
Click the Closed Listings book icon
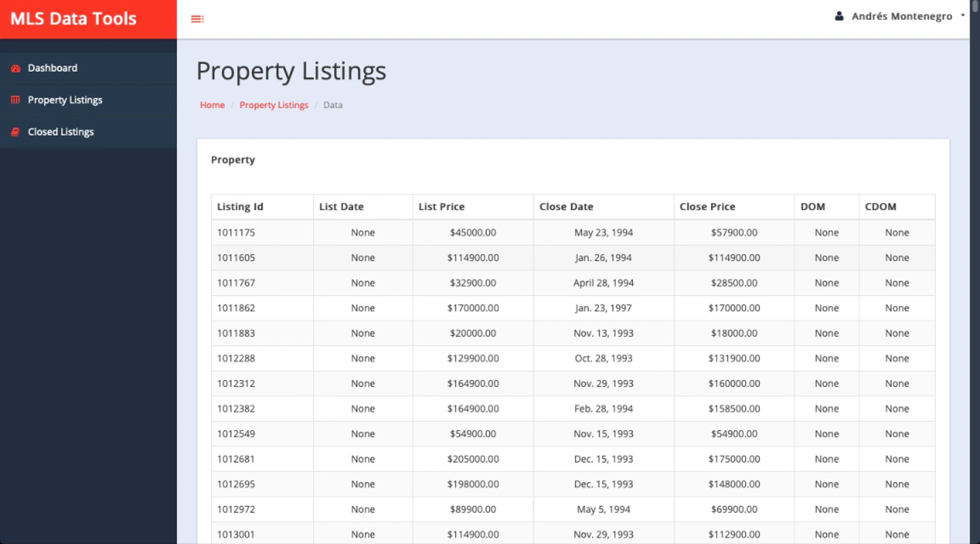pyautogui.click(x=16, y=132)
